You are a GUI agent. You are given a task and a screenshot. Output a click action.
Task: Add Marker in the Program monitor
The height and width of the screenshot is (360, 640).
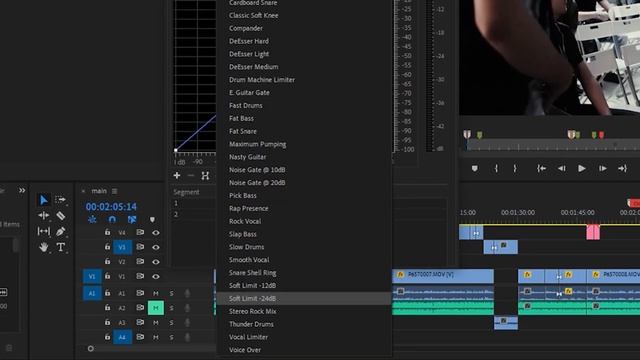[x=474, y=168]
